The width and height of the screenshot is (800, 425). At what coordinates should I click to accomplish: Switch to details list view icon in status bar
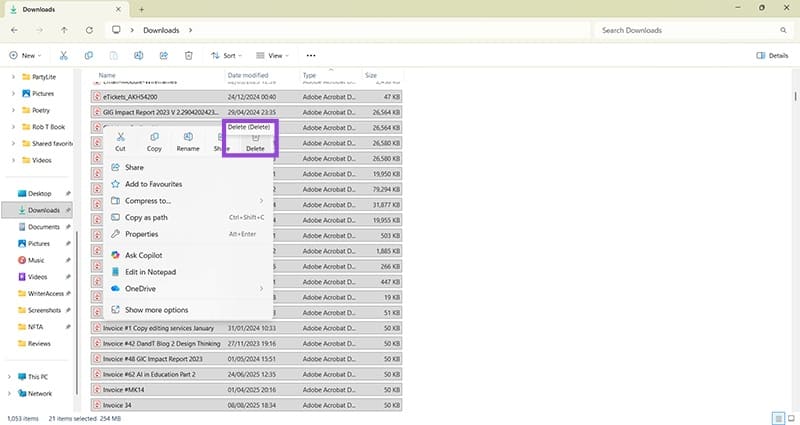[778, 419]
